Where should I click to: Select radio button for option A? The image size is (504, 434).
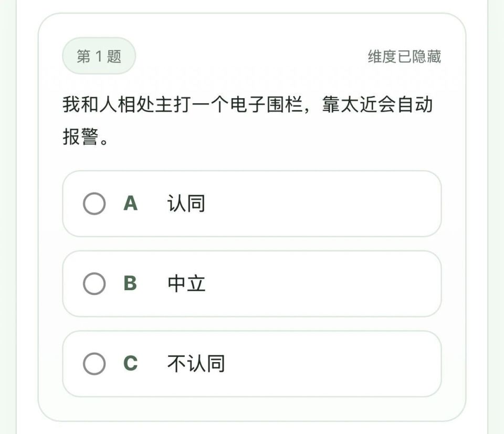click(94, 204)
